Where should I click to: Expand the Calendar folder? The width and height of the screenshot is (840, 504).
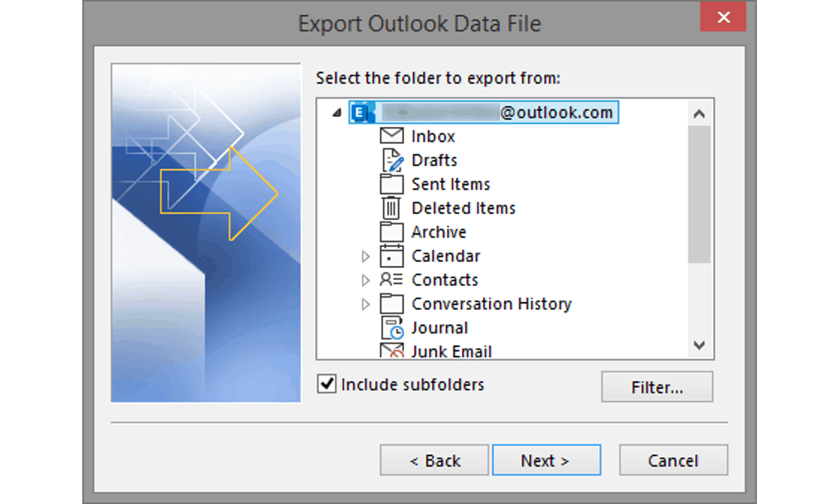coord(365,256)
